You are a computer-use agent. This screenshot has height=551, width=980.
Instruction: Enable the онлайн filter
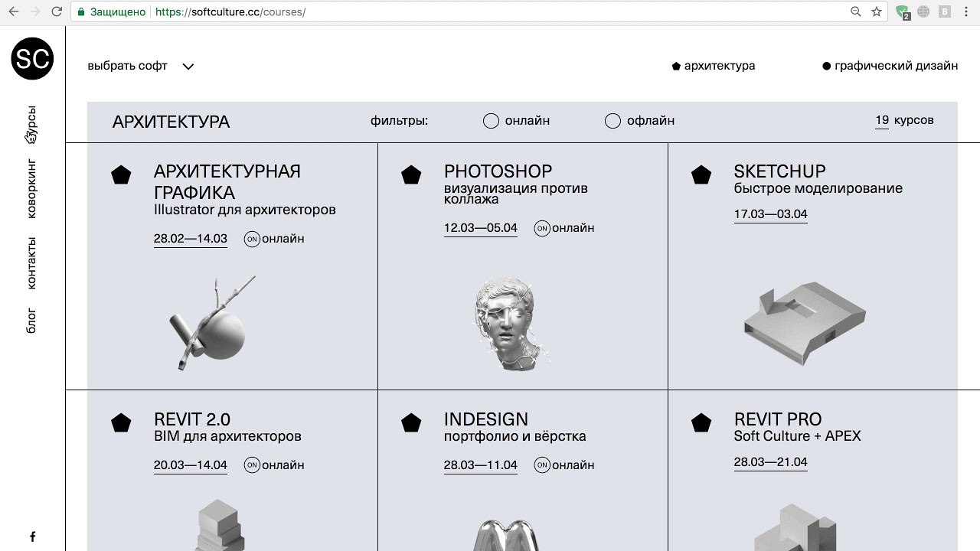click(491, 121)
